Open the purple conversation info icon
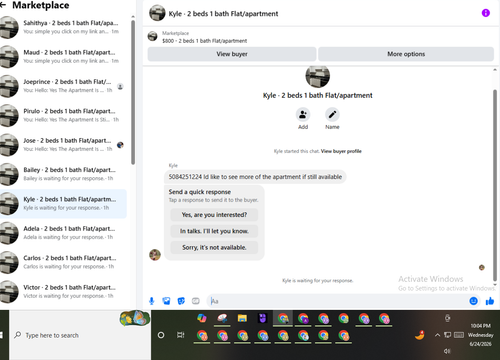 [486, 13]
